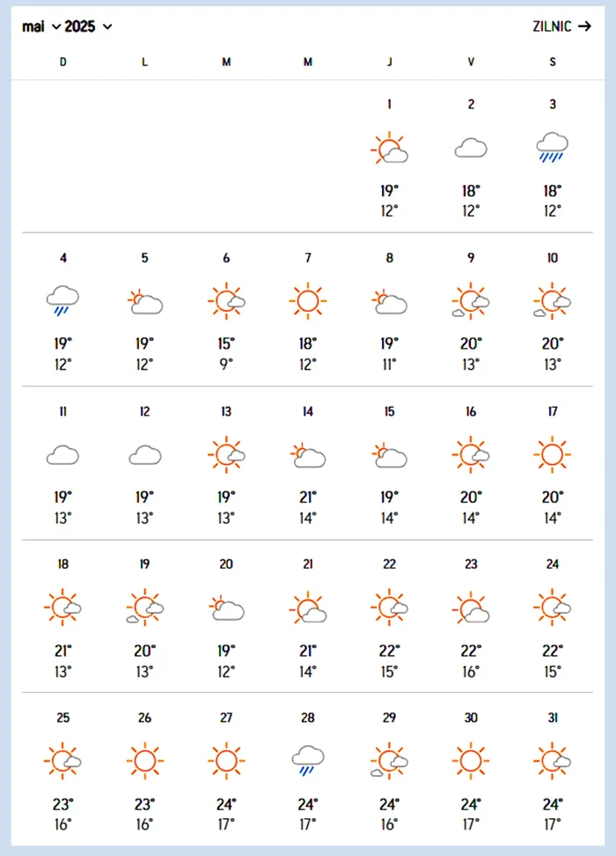
Task: Click the 24° high temperature on May 27
Action: point(226,804)
